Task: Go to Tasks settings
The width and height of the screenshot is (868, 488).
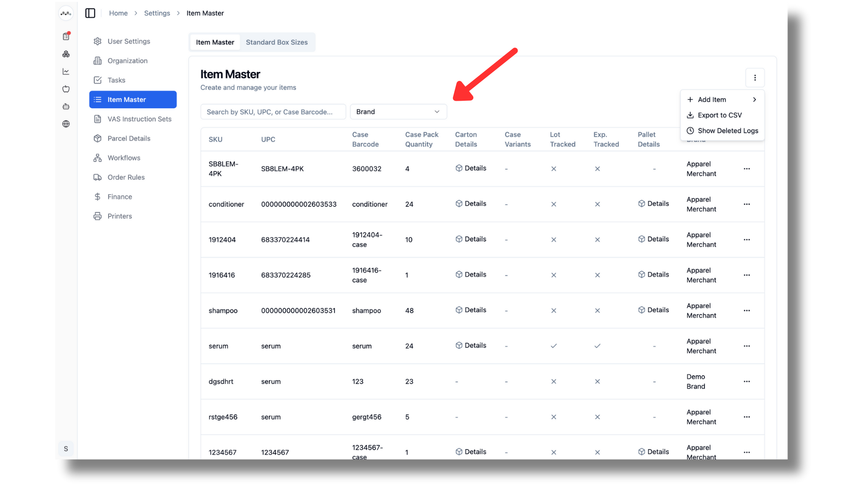Action: pos(133,80)
